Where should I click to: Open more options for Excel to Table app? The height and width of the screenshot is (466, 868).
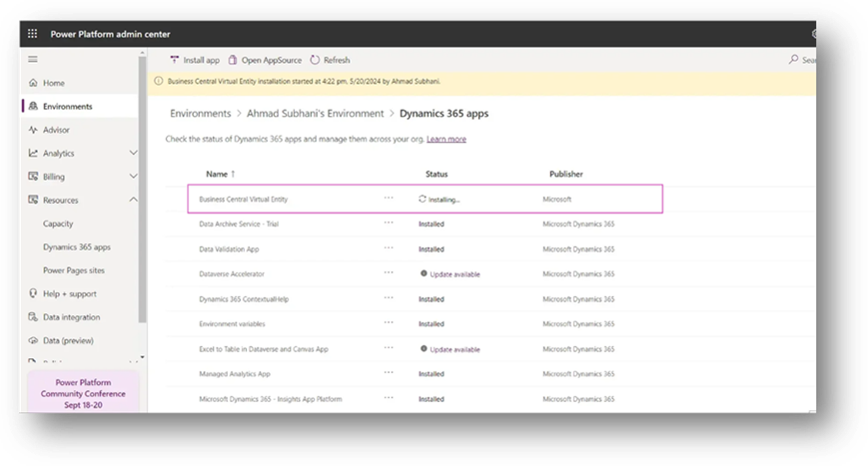coord(389,347)
